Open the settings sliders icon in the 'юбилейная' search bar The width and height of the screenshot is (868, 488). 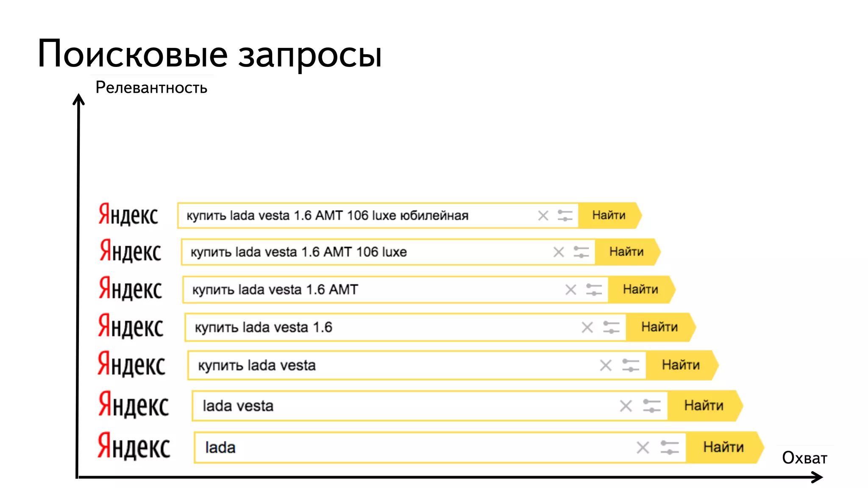click(x=565, y=216)
